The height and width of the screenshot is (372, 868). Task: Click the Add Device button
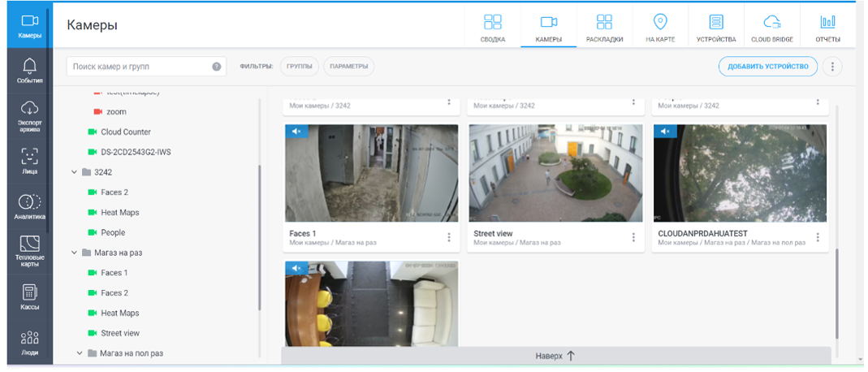767,67
